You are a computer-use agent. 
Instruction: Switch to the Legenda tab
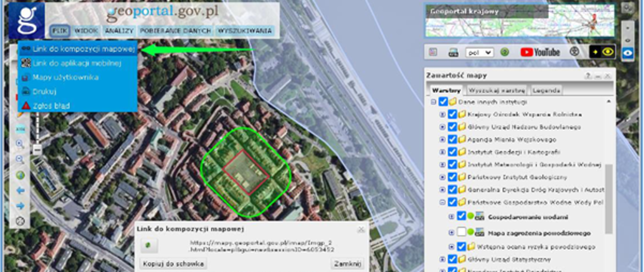click(x=546, y=90)
